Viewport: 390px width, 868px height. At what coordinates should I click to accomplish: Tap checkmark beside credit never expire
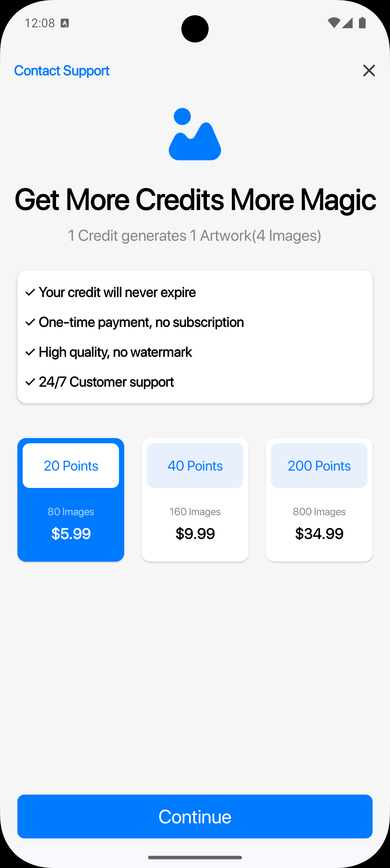point(30,292)
